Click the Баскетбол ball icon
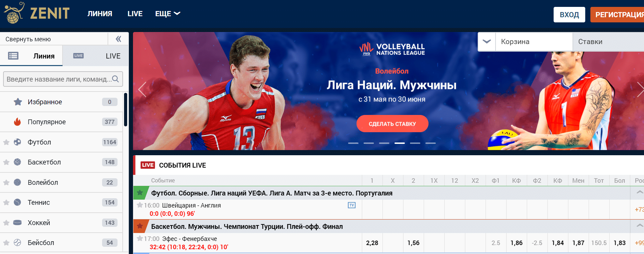644x254 pixels. (x=18, y=162)
